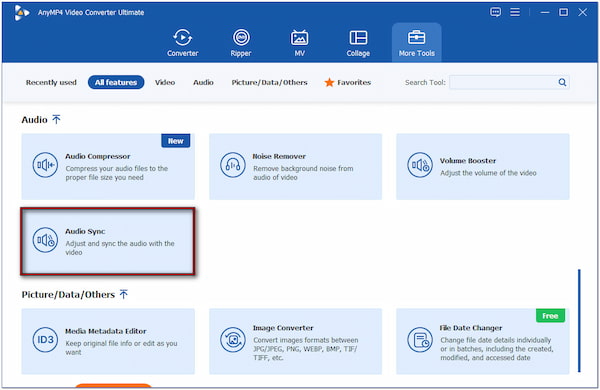The image size is (600, 390).
Task: Close the AnyMP4 window
Action: point(582,12)
